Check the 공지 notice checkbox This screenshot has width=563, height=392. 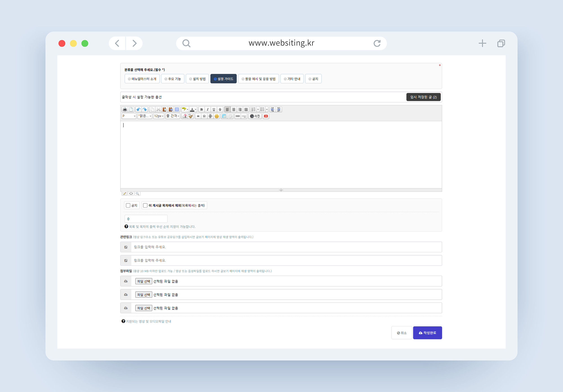click(128, 206)
